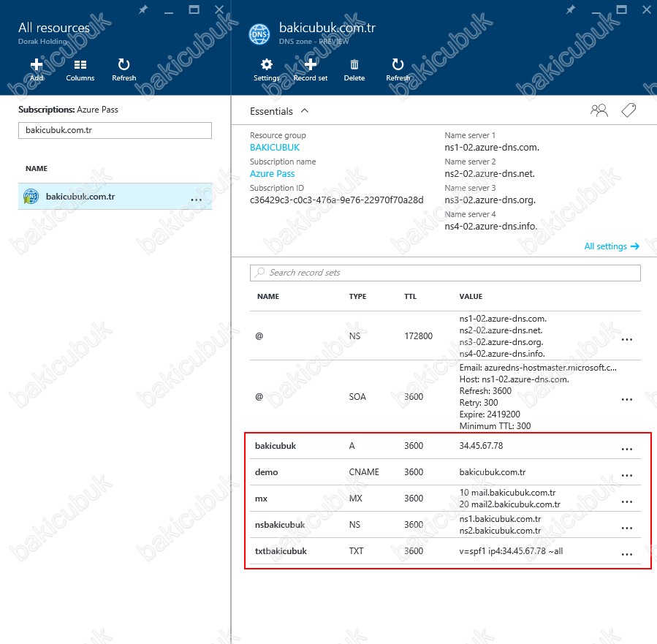
Task: Click the TTL column header in records table
Action: click(410, 297)
